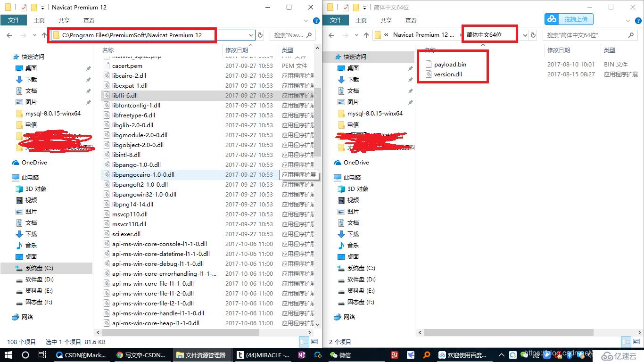Switch to 查看 tab in 简体中文64位 window
644x362 pixels.
click(411, 20)
